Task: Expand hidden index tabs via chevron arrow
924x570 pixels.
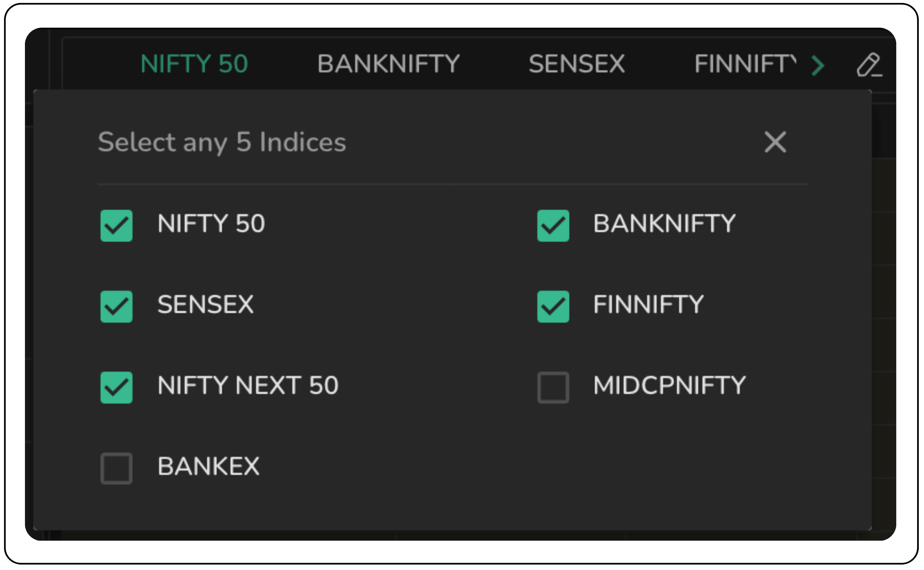Action: pos(817,66)
